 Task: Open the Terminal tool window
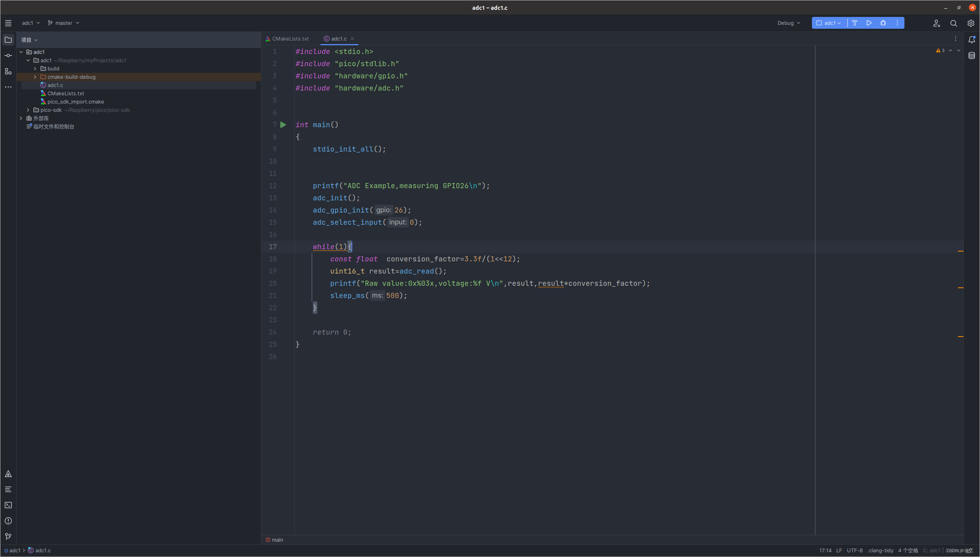8,505
